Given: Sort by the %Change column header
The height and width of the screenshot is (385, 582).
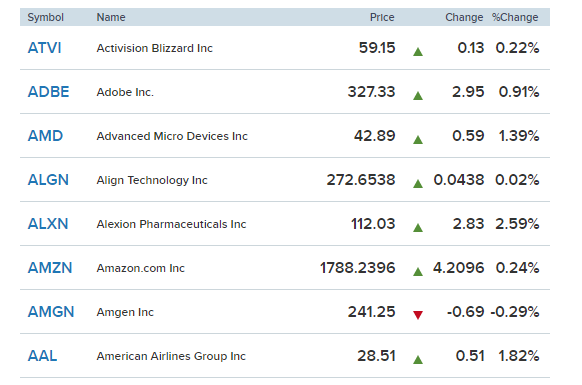Looking at the screenshot, I should (x=515, y=17).
